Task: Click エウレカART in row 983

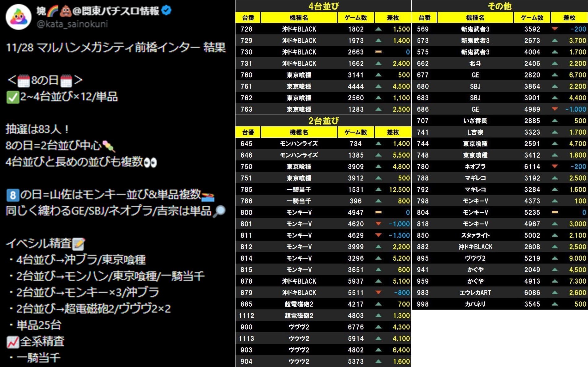Action: point(475,293)
